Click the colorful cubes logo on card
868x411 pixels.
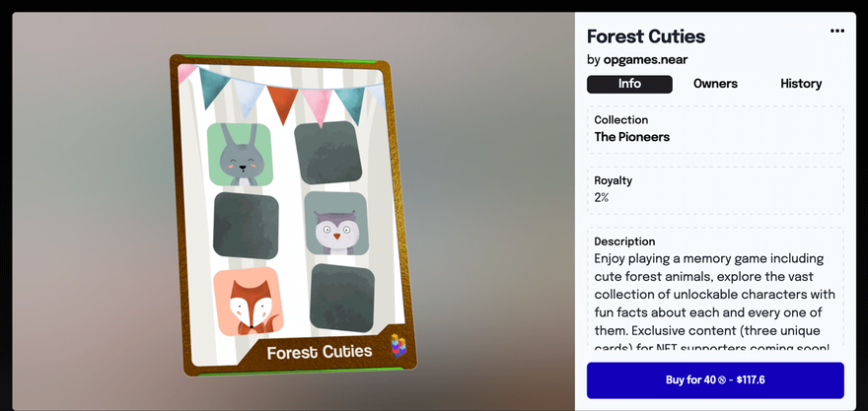pos(398,345)
